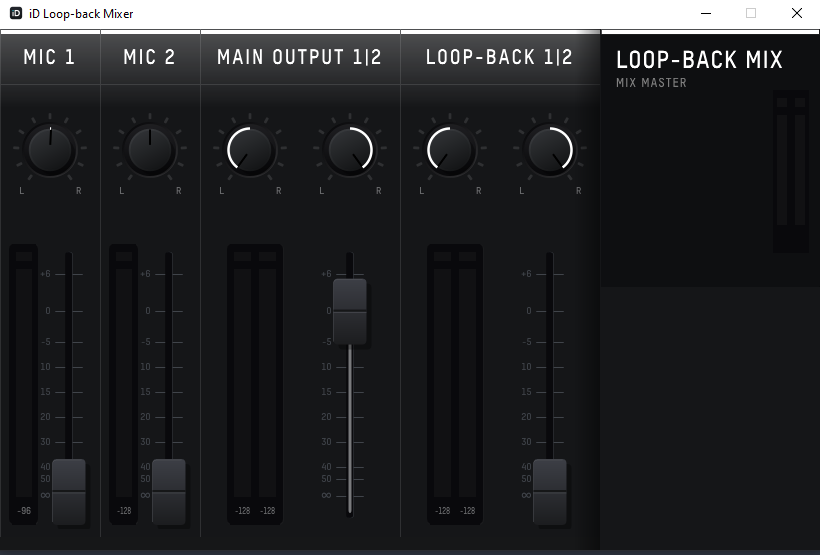Click the iD app icon in title bar

[16, 13]
